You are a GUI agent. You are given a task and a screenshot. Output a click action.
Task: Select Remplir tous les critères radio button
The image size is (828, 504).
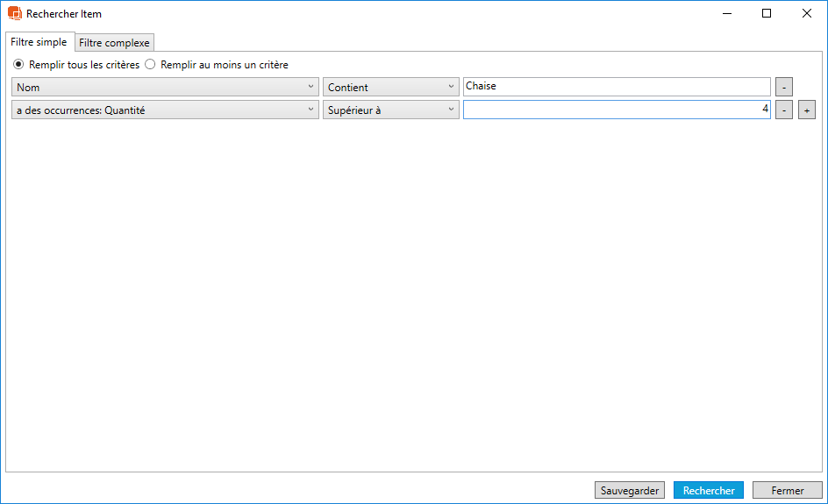pyautogui.click(x=18, y=64)
